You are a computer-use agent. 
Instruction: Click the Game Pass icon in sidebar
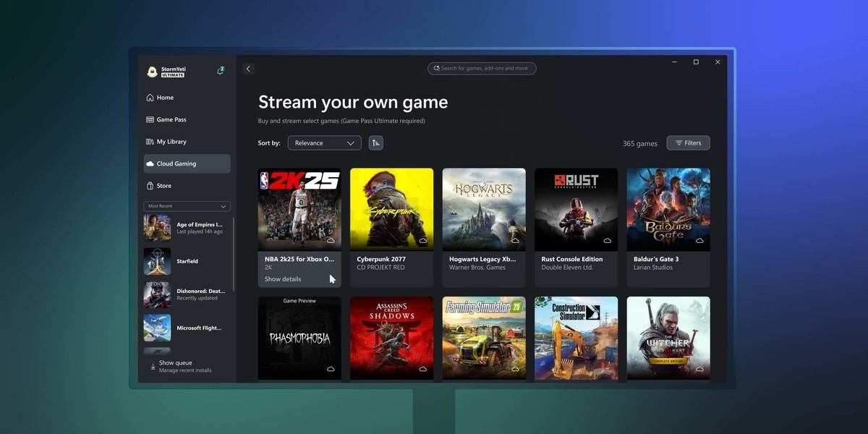pyautogui.click(x=150, y=119)
